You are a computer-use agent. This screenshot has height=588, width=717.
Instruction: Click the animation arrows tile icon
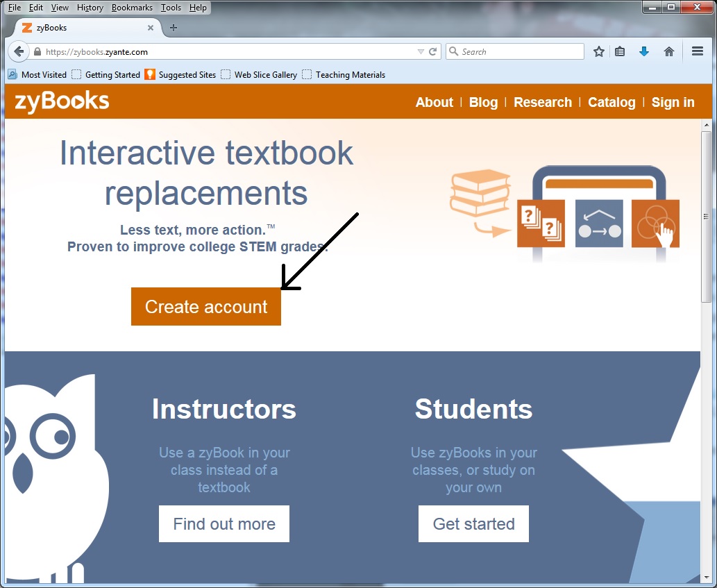click(x=599, y=223)
